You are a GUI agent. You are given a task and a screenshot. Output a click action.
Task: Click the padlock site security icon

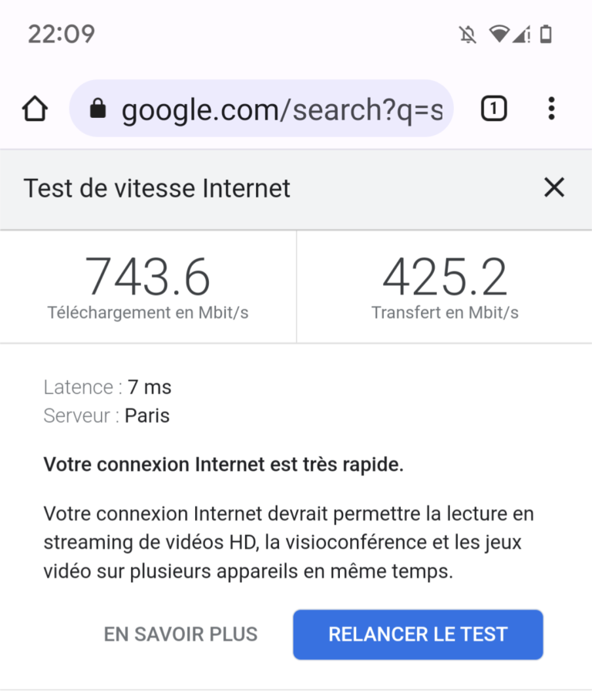[97, 109]
